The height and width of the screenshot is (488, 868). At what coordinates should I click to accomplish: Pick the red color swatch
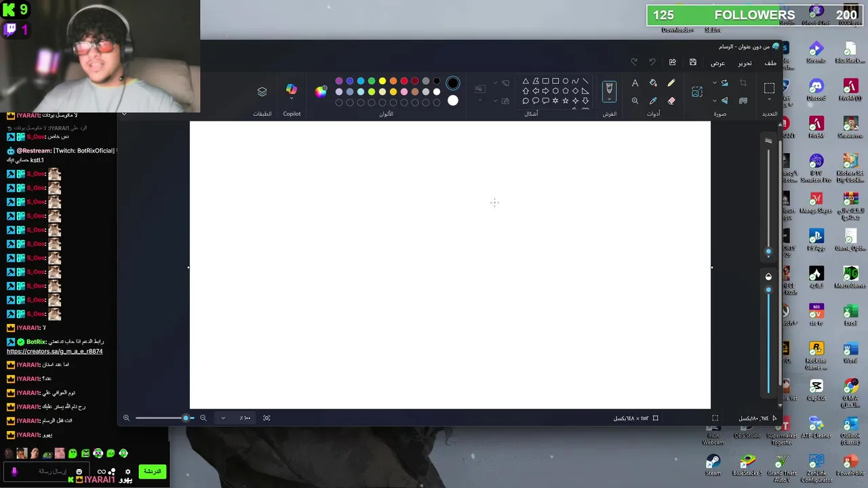404,81
